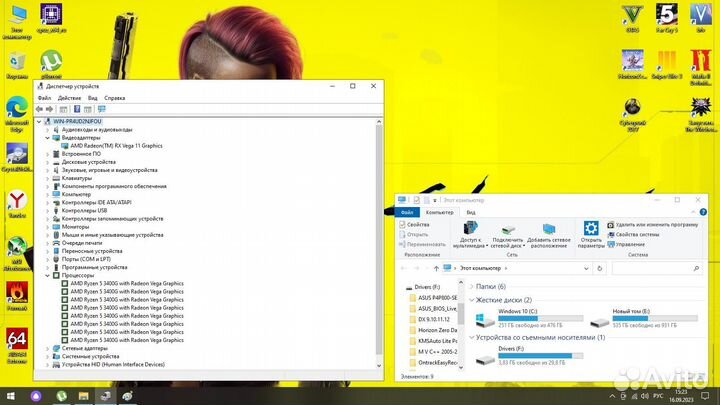
Task: Select AMD Radeon RX Vega 11 Graphics device
Action: point(117,146)
